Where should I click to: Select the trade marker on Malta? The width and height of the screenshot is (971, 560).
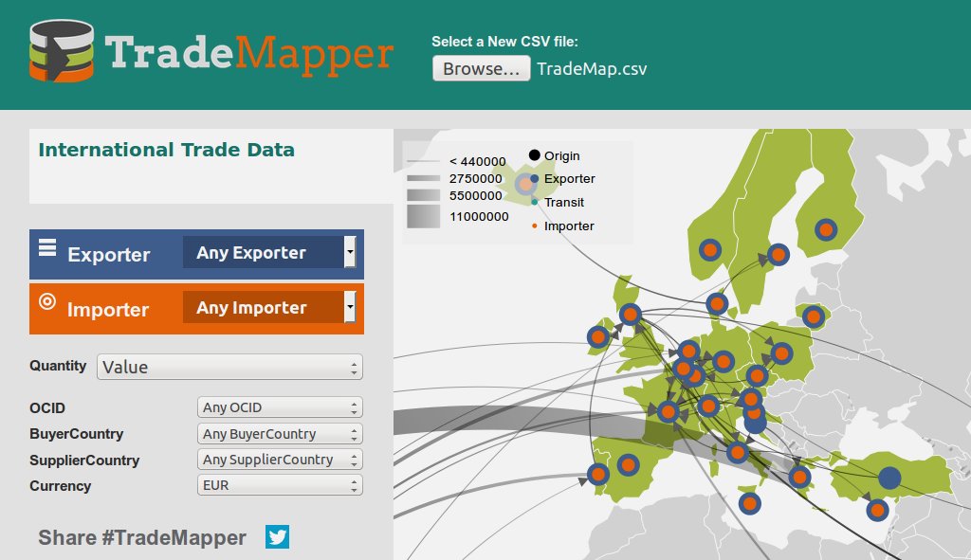coord(749,504)
